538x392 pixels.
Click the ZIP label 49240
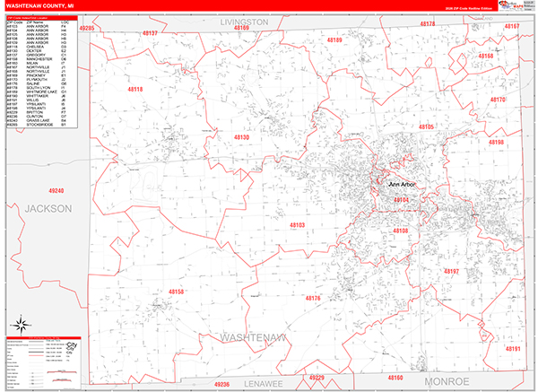(x=56, y=191)
